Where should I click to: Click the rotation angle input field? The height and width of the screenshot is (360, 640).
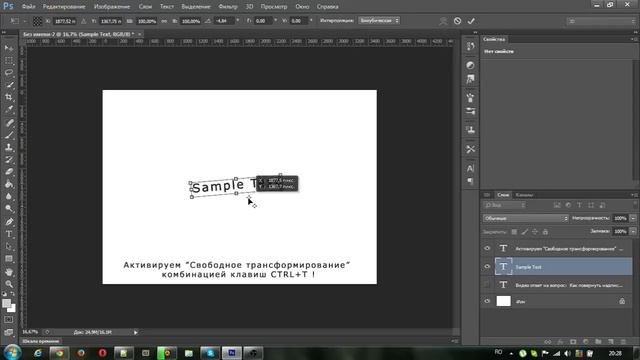223,21
